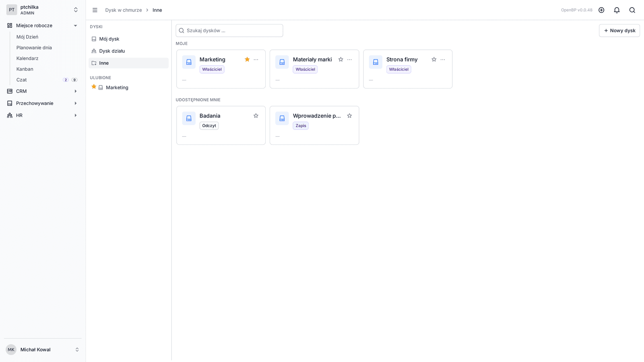Click the Materiały marki disk icon
Image resolution: width=644 pixels, height=362 pixels.
click(282, 62)
